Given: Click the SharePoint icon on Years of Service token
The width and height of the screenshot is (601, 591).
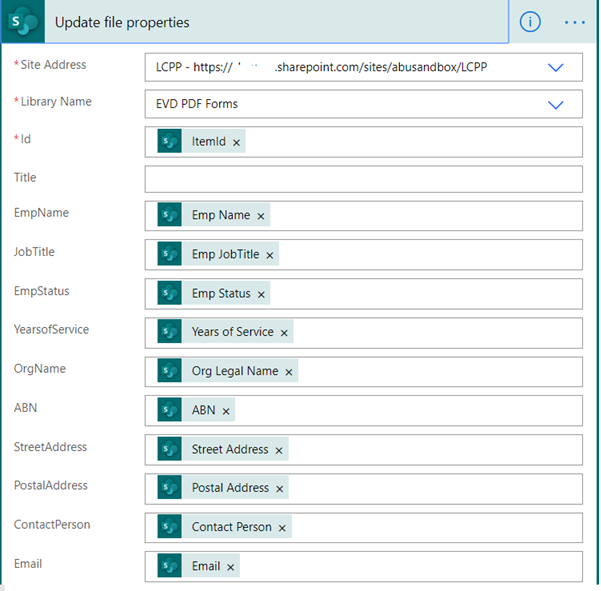Looking at the screenshot, I should coord(169,332).
